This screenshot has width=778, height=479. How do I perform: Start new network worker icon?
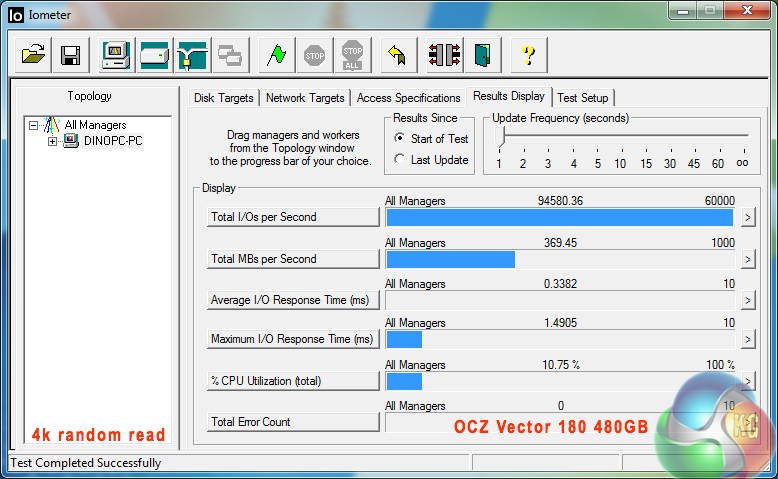pyautogui.click(x=192, y=55)
